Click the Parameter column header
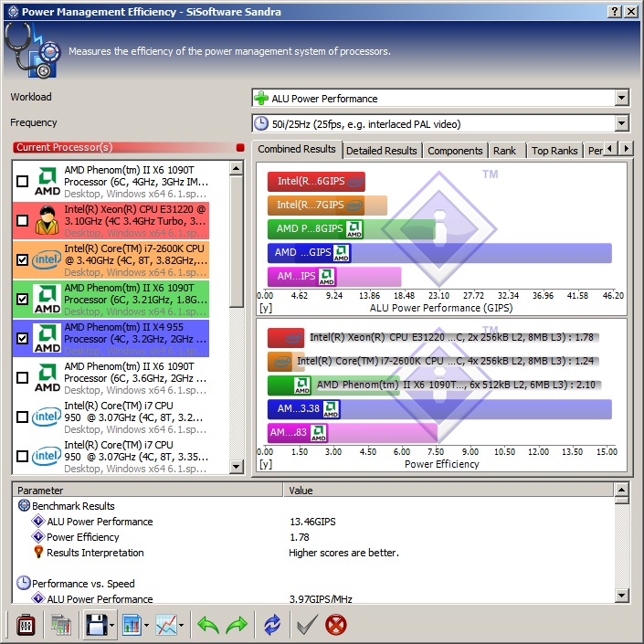The width and height of the screenshot is (644, 644). 148,491
